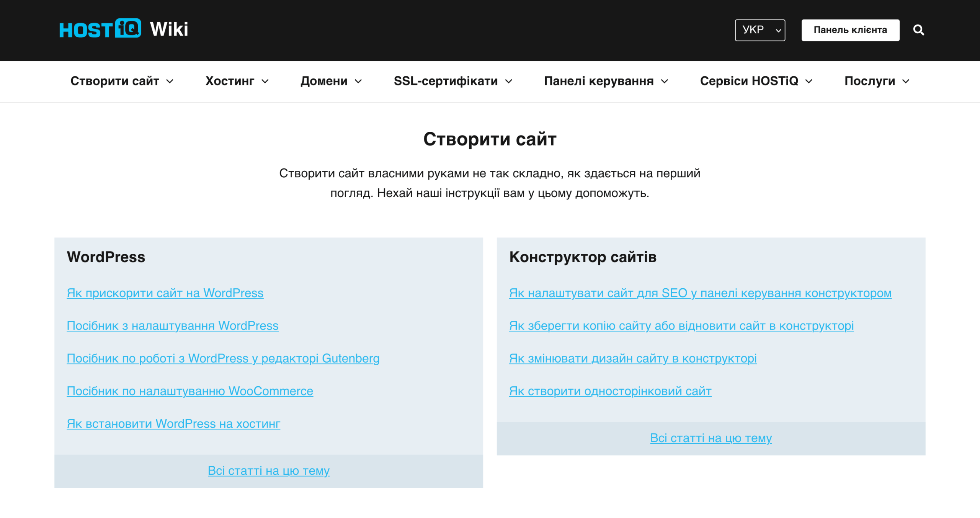This screenshot has width=980, height=518.
Task: Open Посібник з налаштування WordPress link
Action: pyautogui.click(x=173, y=325)
